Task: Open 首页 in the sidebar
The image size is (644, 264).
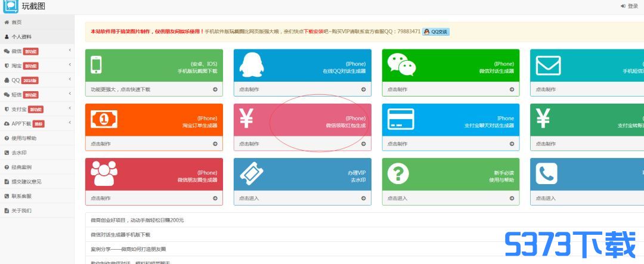Action: click(37, 22)
